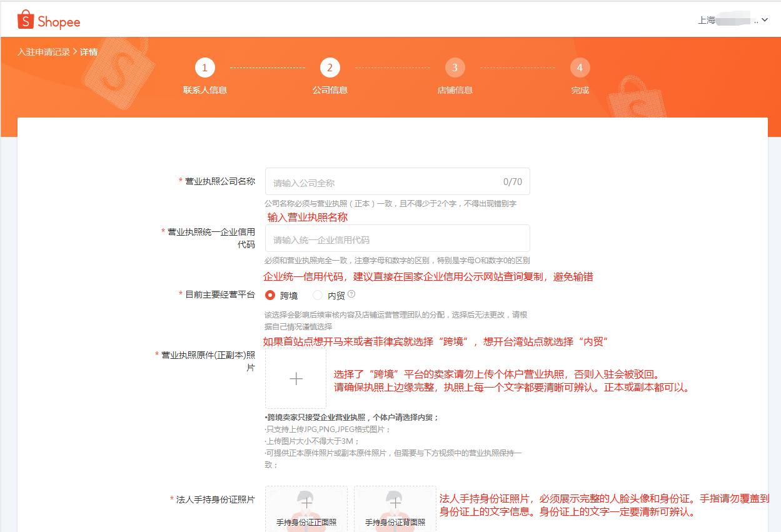Screen dimensions: 781x532
Task: Click the step 4 circle for 完成
Action: click(580, 68)
